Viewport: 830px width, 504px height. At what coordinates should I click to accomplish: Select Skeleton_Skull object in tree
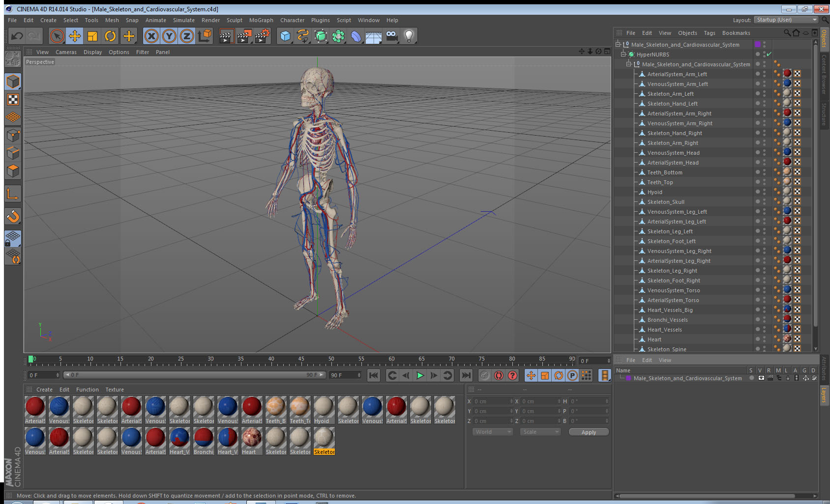(x=666, y=202)
